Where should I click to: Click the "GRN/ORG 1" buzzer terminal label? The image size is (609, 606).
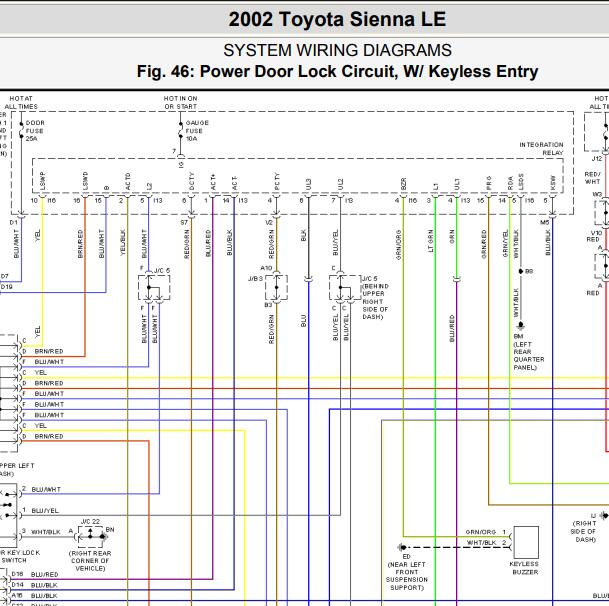(485, 532)
